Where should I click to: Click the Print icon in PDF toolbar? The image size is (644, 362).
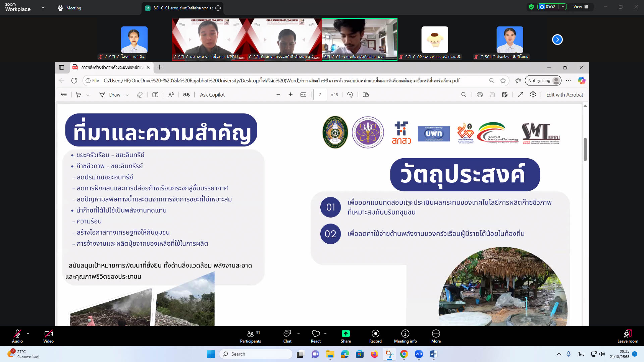[479, 95]
